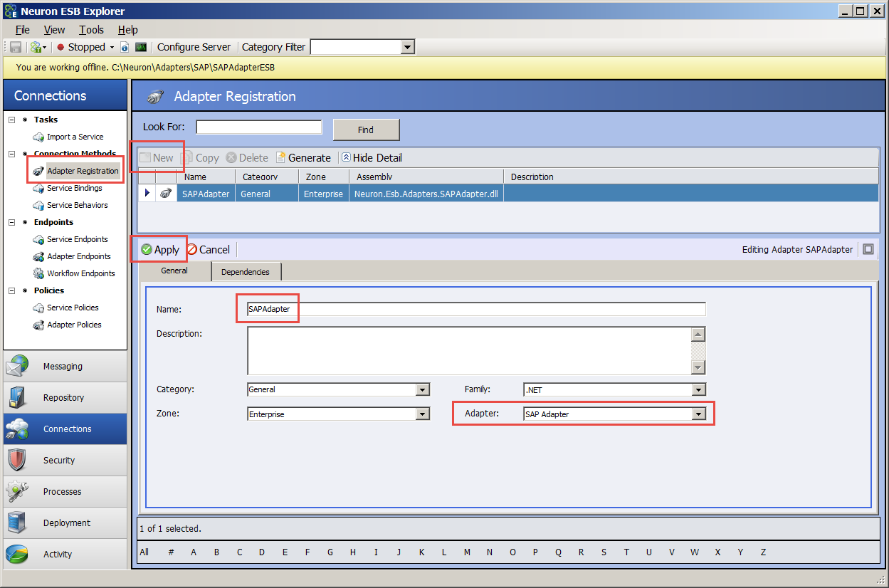889x588 pixels.
Task: Click the Service Bindings icon
Action: (38, 188)
